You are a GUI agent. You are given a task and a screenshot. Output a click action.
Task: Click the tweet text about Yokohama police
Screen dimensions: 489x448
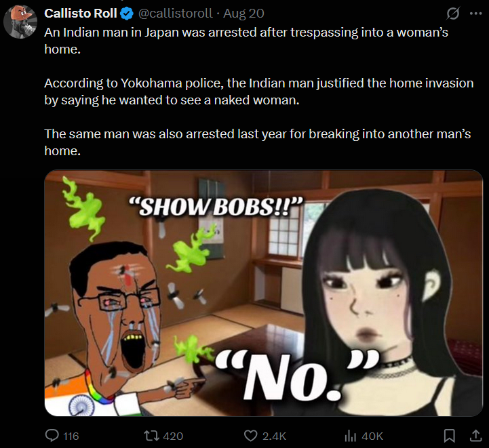click(259, 91)
